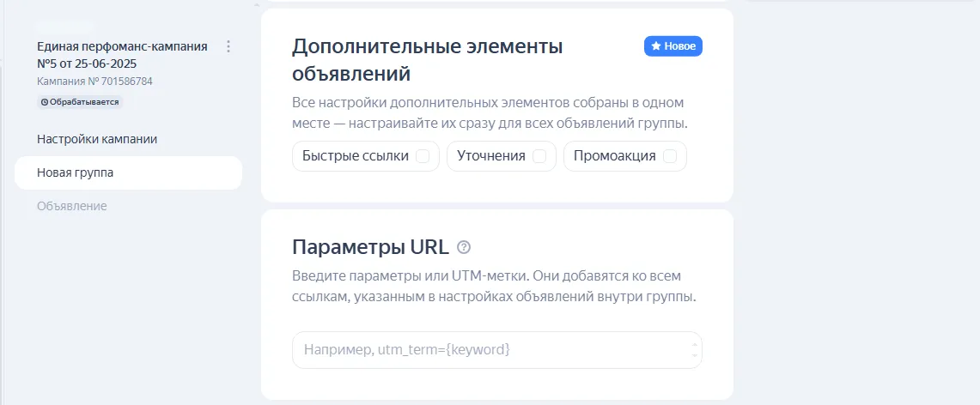Image resolution: width=980 pixels, height=405 pixels.
Task: Enable the Быстрые ссылки checkbox
Action: (423, 156)
